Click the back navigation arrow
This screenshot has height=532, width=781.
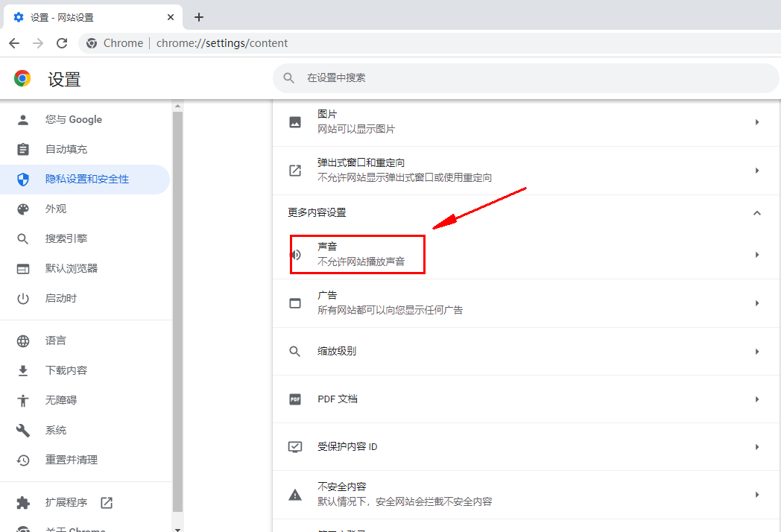tap(14, 43)
